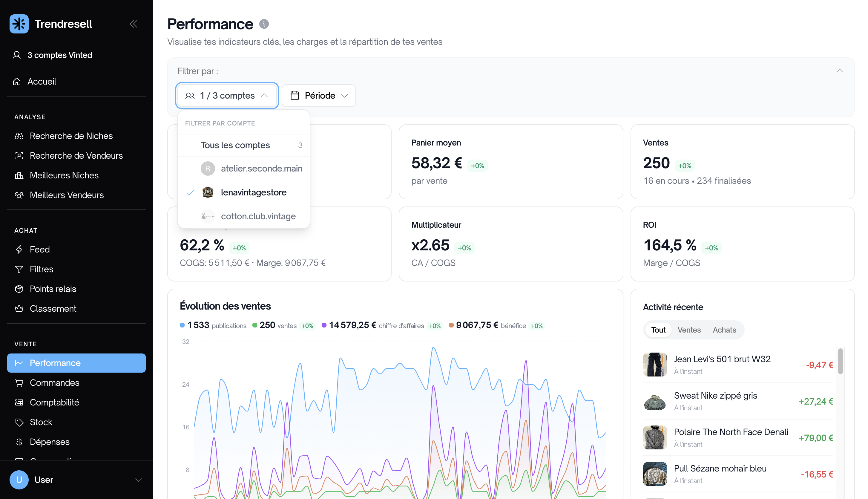Open the Feed section
868x499 pixels.
(x=76, y=249)
